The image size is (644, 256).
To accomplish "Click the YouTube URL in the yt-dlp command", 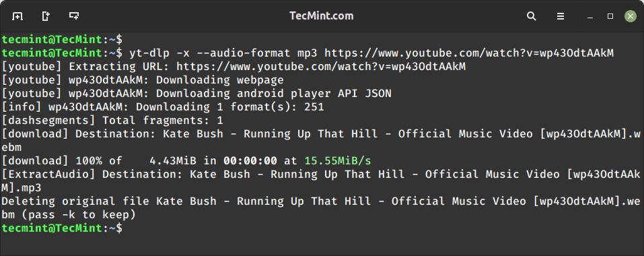I will point(469,53).
